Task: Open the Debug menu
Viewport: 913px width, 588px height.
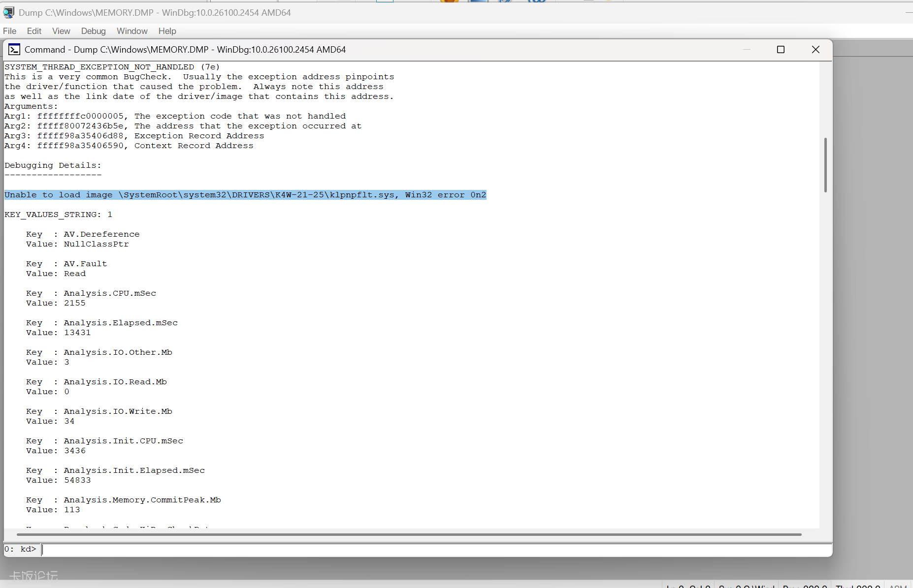Action: pos(94,31)
